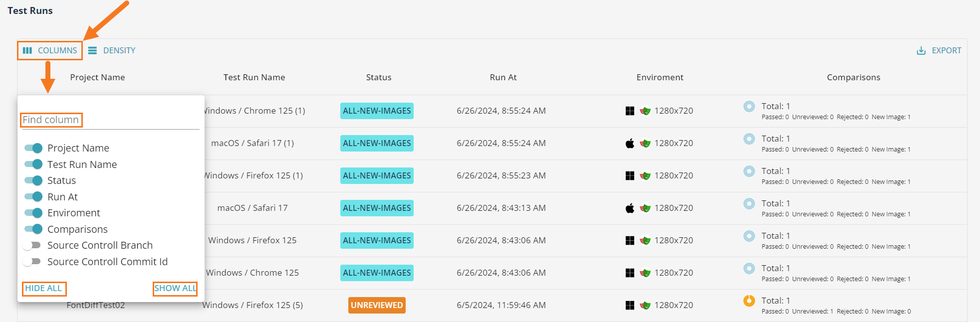The height and width of the screenshot is (322, 980).
Task: Click the comparison circle icon in first row
Action: pos(749,106)
